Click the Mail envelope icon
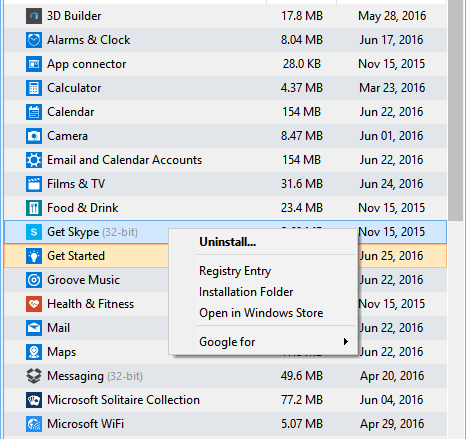 pos(34,328)
